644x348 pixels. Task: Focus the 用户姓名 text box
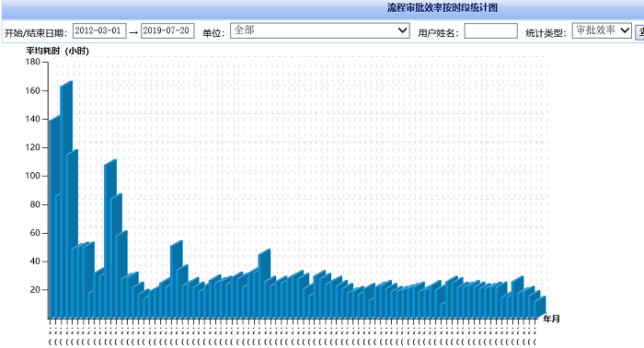click(x=490, y=30)
